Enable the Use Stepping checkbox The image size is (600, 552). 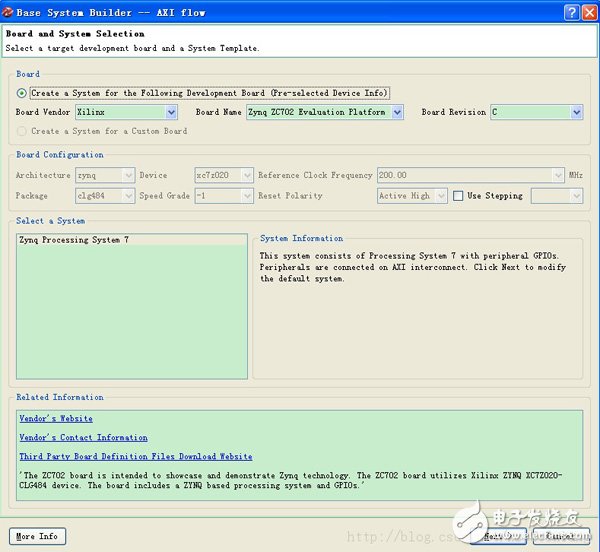tap(458, 196)
